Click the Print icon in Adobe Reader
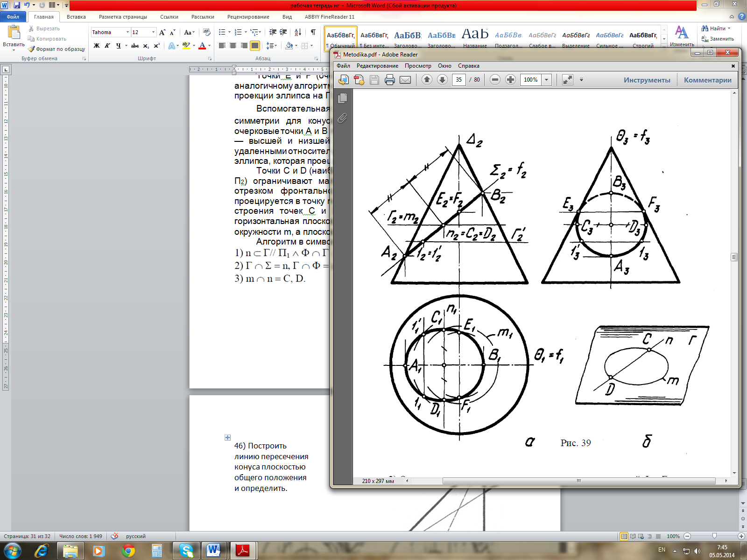Viewport: 747px width, 560px height. click(389, 80)
